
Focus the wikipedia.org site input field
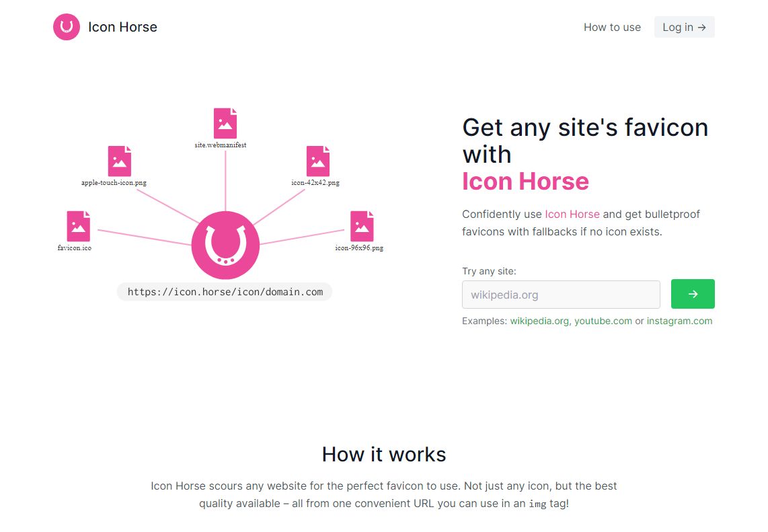[561, 295]
